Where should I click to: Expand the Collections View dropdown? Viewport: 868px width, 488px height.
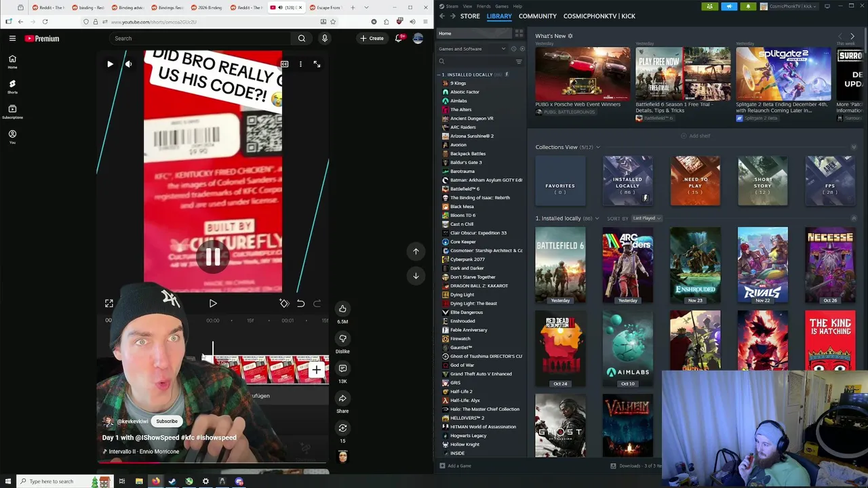click(x=597, y=147)
